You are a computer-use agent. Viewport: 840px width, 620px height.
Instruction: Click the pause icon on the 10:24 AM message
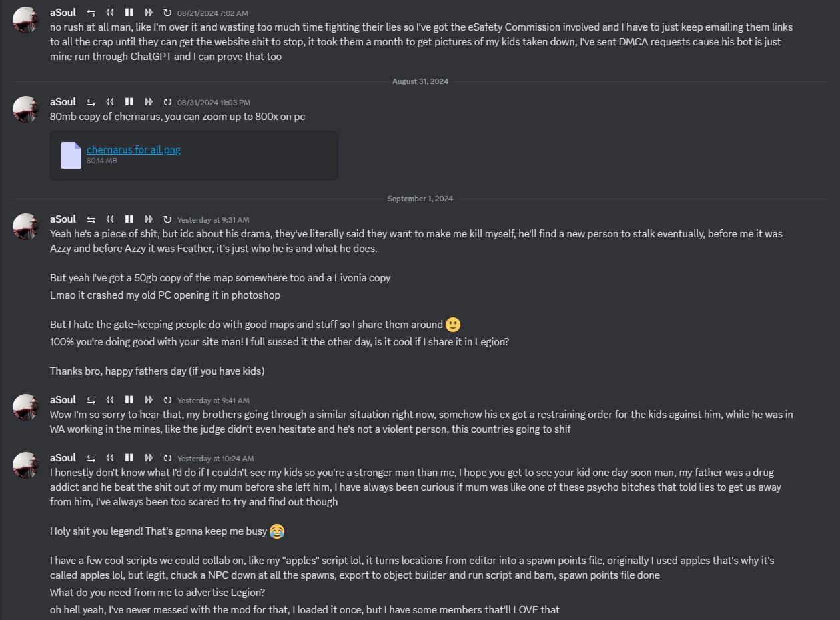pos(129,458)
